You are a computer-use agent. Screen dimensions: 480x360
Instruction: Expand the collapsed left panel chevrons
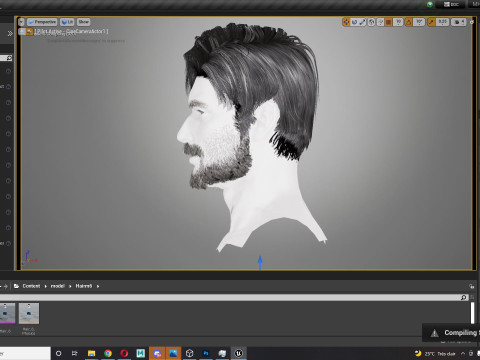(x=10, y=33)
